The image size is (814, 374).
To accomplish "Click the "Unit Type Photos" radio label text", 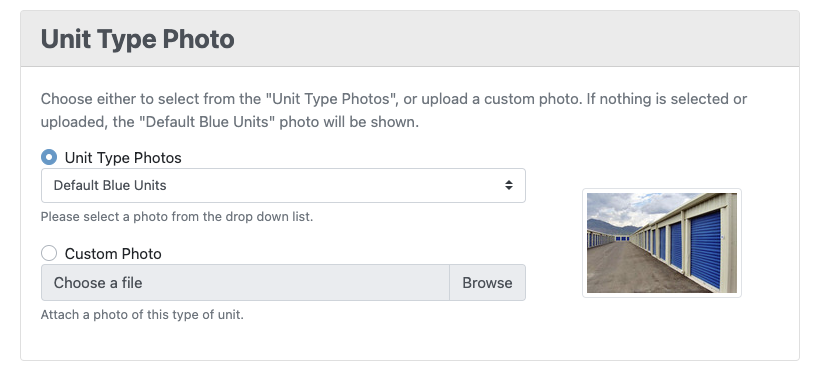I will tap(123, 158).
